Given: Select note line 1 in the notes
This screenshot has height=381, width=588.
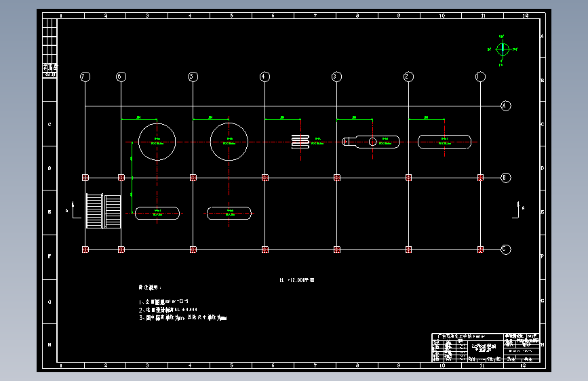Looking at the screenshot, I should [x=163, y=302].
